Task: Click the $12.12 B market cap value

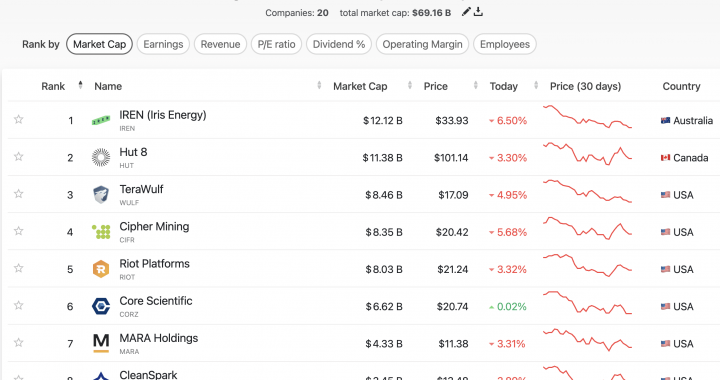Action: coord(382,121)
